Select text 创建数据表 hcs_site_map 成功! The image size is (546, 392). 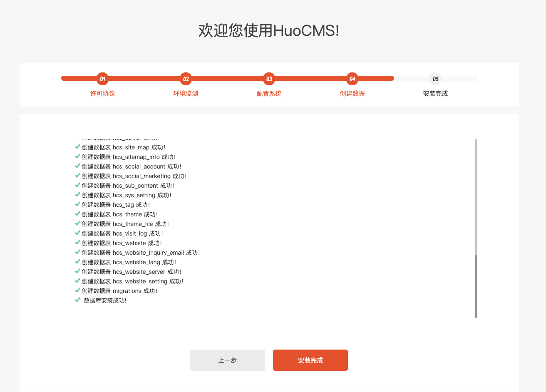click(x=124, y=147)
